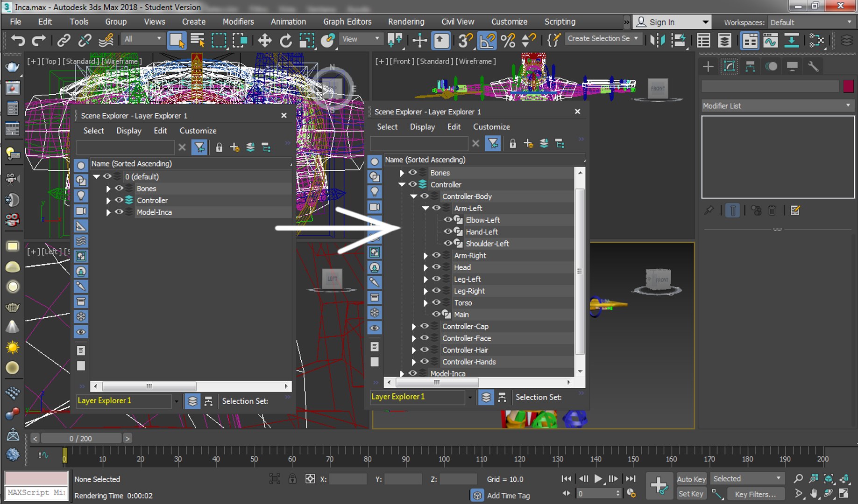The image size is (858, 504).
Task: Toggle visibility of Elbow-Left object
Action: pos(448,219)
